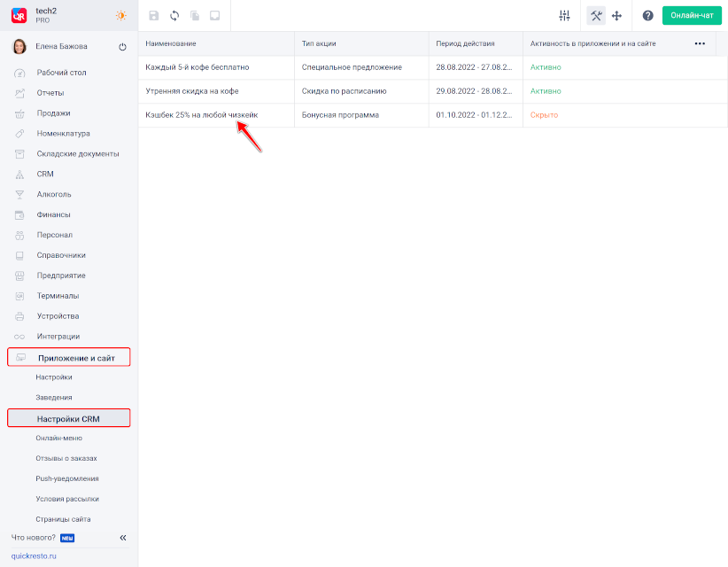This screenshot has width=728, height=567.
Task: Click the Финансы wallet icon
Action: tap(19, 215)
